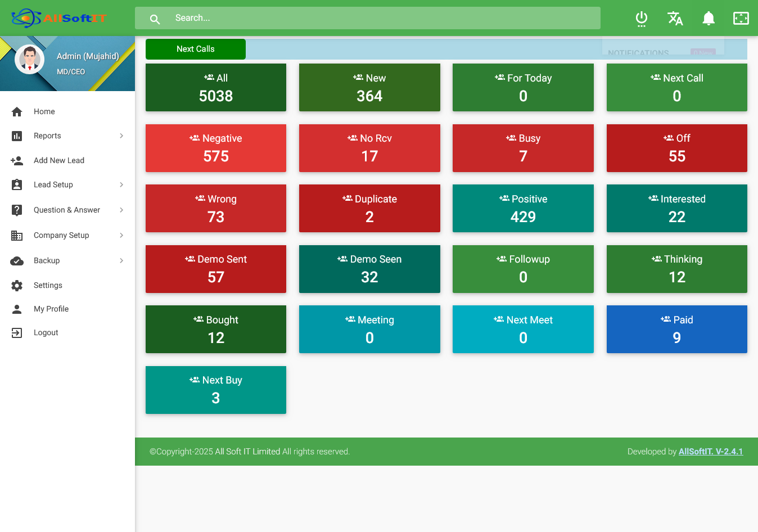Viewport: 758px width, 532px height.
Task: Expand the Lead Setup chevron
Action: click(121, 185)
